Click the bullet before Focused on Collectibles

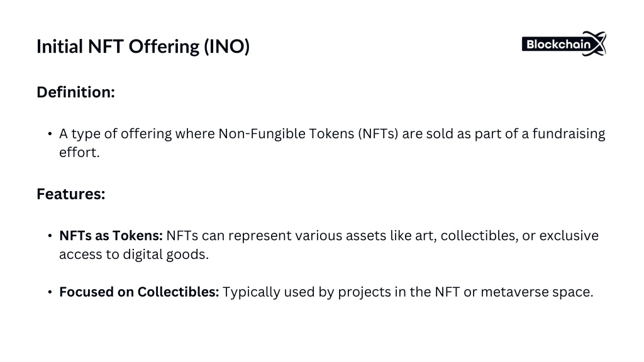tap(50, 292)
